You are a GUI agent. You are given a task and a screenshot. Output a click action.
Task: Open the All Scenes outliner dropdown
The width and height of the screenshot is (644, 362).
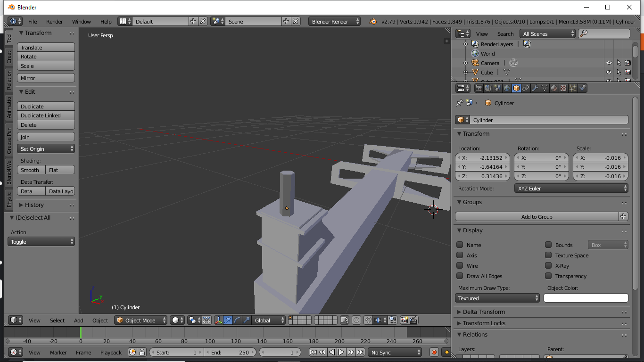(548, 33)
